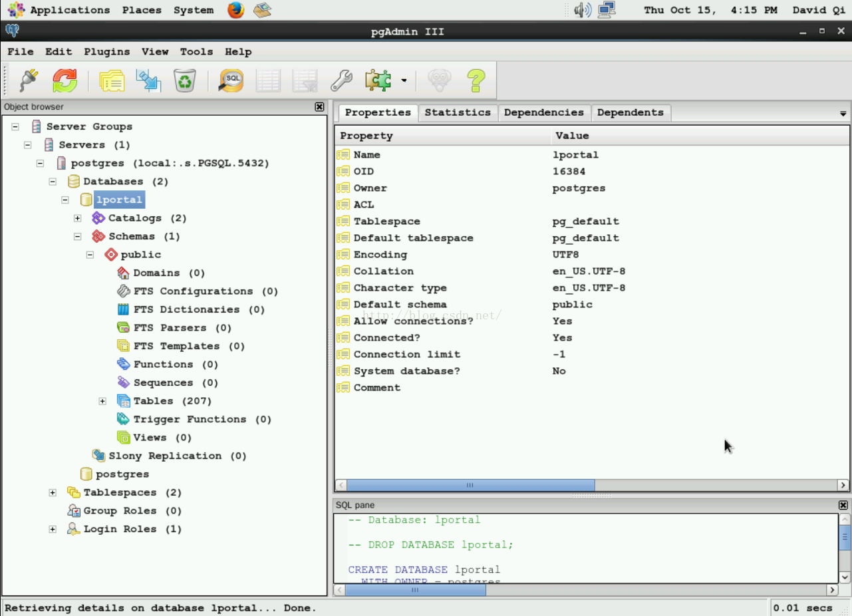852x616 pixels.
Task: Collapse the postgres server node
Action: click(40, 163)
